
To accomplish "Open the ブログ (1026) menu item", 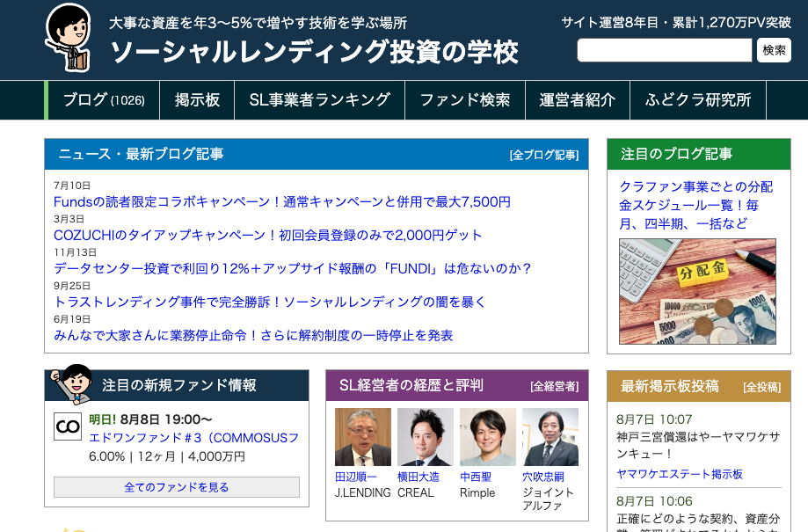I will point(104,99).
